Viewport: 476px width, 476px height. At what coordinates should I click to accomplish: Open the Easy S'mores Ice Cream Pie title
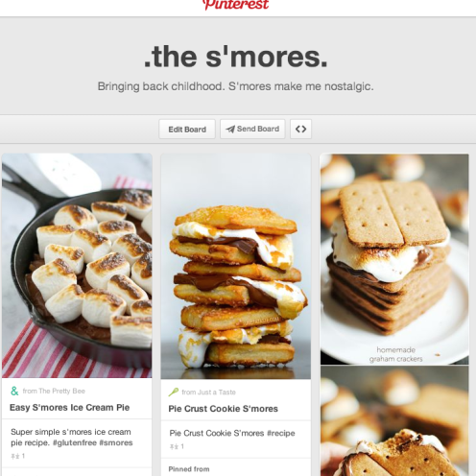click(69, 408)
